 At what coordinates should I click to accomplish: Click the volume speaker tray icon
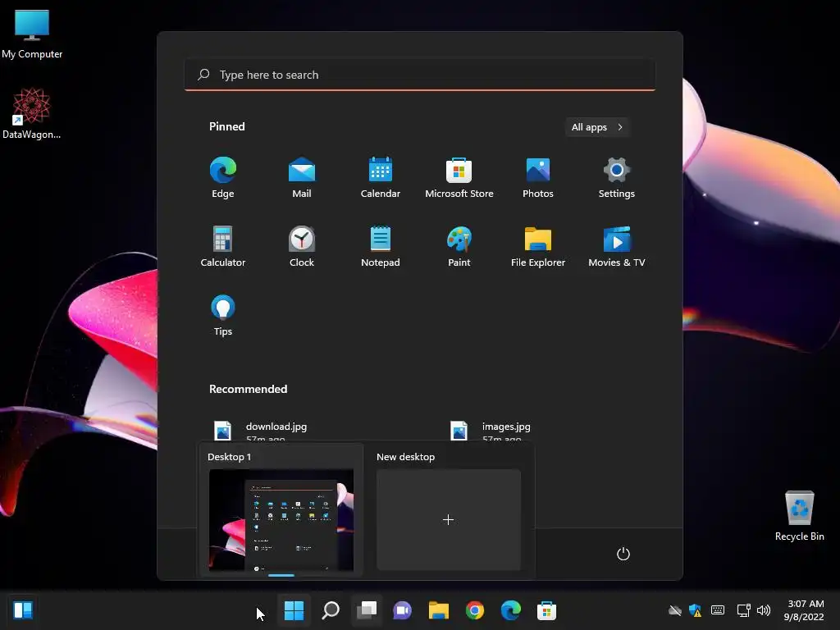pos(764,610)
